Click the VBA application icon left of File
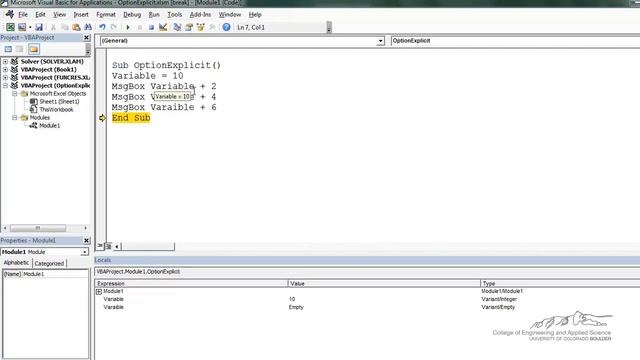Image resolution: width=640 pixels, height=360 pixels. point(9,14)
